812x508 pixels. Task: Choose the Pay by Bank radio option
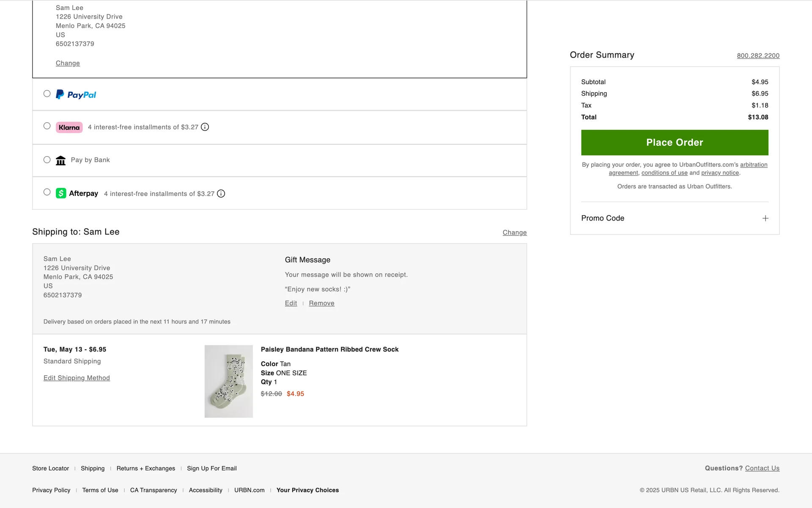(x=47, y=160)
